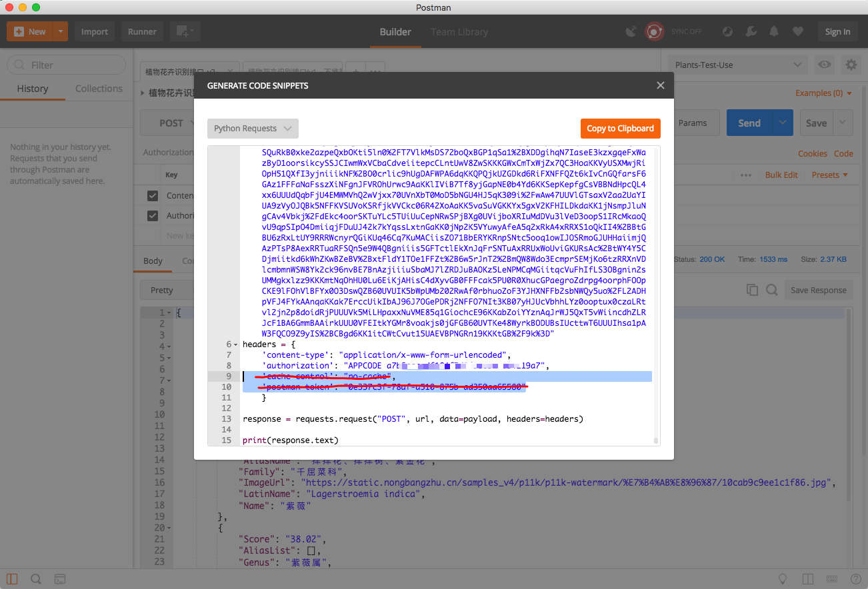Open the Postman console icon
868x589 pixels.
pyautogui.click(x=59, y=579)
